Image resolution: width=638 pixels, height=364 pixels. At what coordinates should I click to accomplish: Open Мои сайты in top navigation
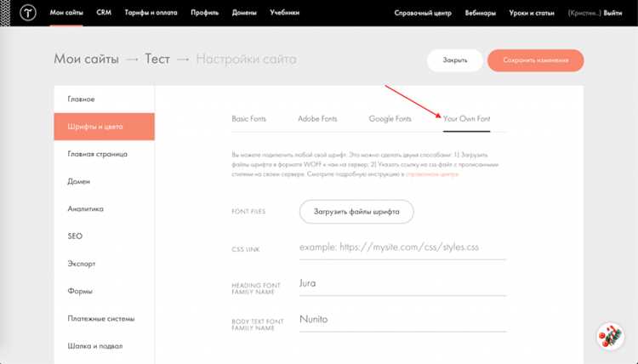coord(66,13)
